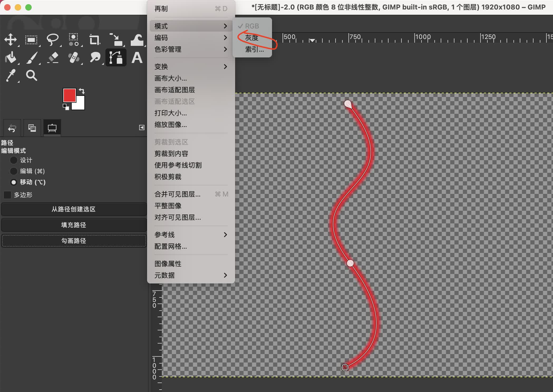Select the Zoom magnifier tool
Image resolution: width=553 pixels, height=392 pixels.
(31, 76)
